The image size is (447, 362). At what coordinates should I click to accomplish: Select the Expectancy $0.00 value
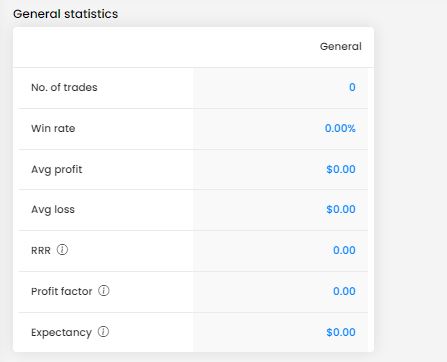click(341, 332)
